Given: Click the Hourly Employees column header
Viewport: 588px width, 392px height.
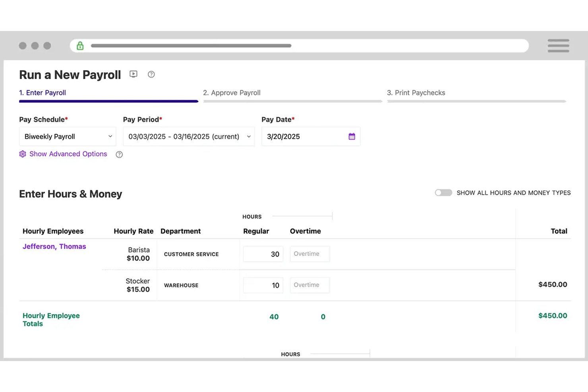Looking at the screenshot, I should coord(53,231).
